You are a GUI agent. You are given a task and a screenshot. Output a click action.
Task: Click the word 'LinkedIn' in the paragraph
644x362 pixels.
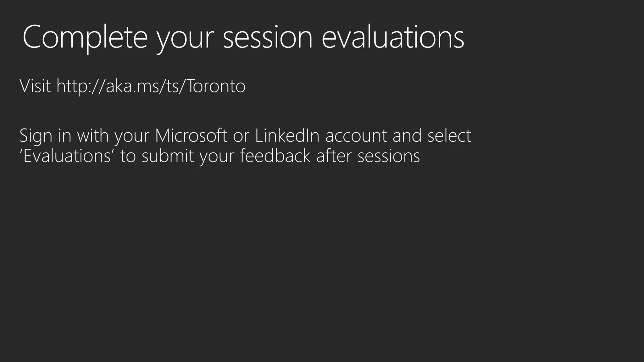coord(287,135)
